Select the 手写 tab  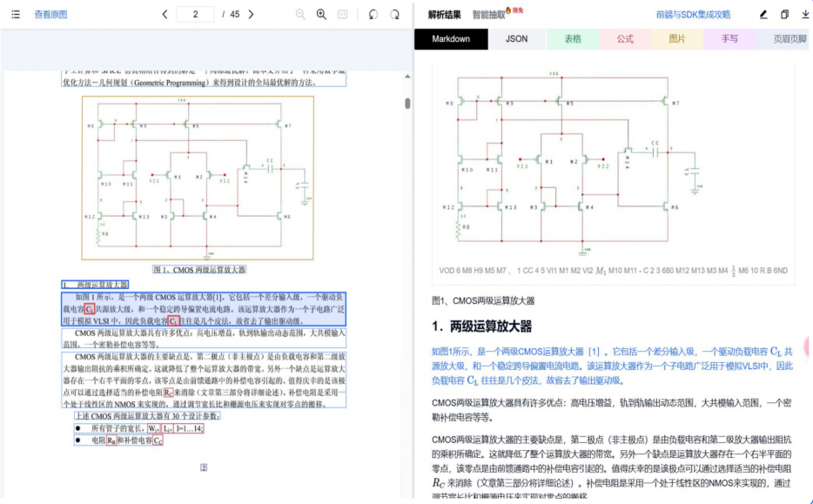click(729, 39)
